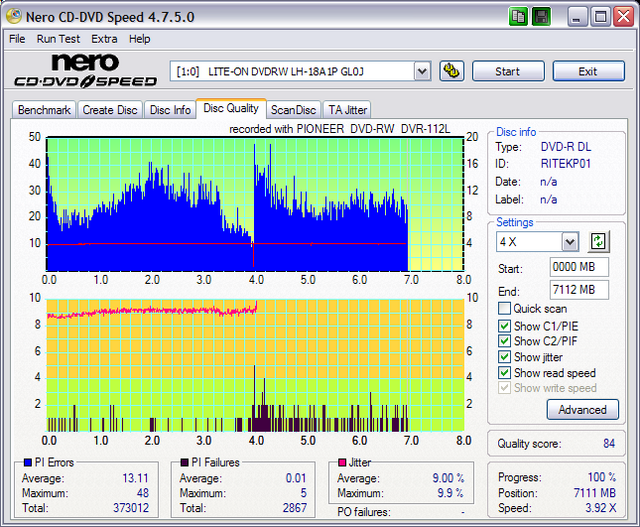Open the Run Test menu

coord(58,39)
